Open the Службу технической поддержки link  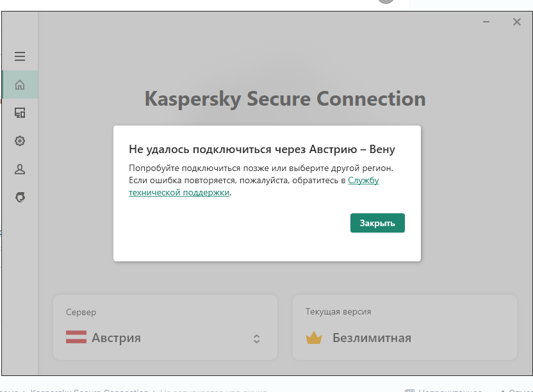254,186
